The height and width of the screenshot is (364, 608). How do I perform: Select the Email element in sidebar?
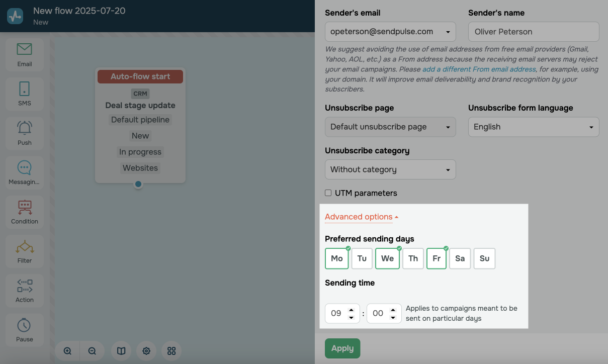click(x=24, y=54)
